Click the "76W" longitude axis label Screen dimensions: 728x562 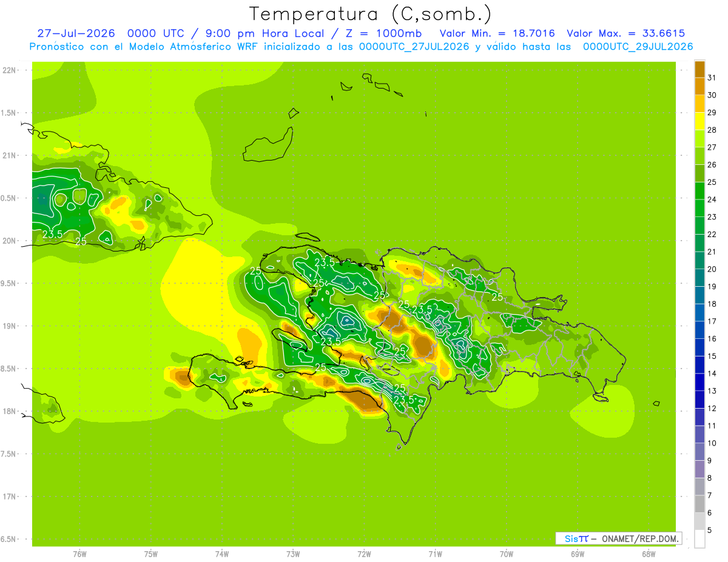[79, 554]
